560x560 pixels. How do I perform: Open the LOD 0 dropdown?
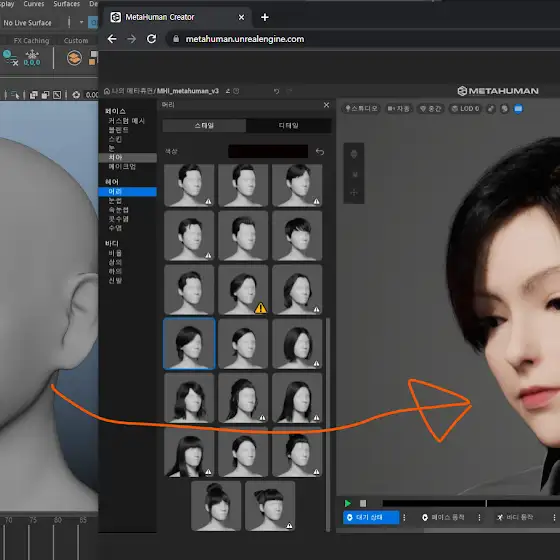tap(466, 109)
